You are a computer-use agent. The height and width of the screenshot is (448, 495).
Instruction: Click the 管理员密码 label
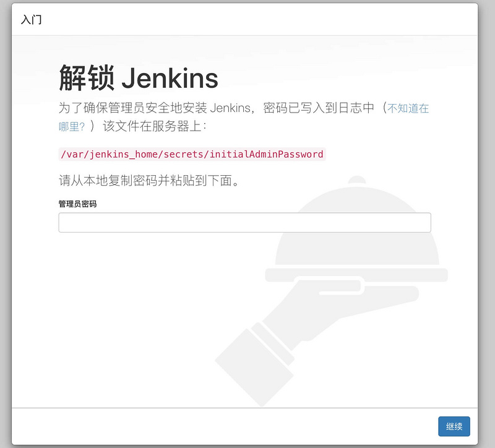pyautogui.click(x=77, y=204)
